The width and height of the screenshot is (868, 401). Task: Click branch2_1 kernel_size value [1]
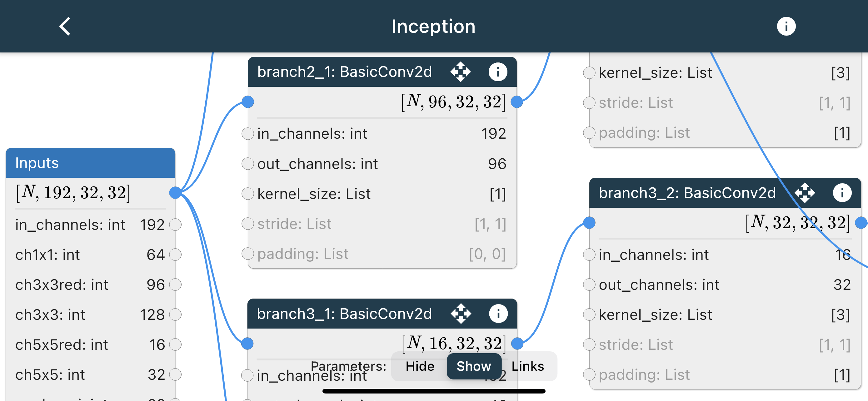click(498, 194)
